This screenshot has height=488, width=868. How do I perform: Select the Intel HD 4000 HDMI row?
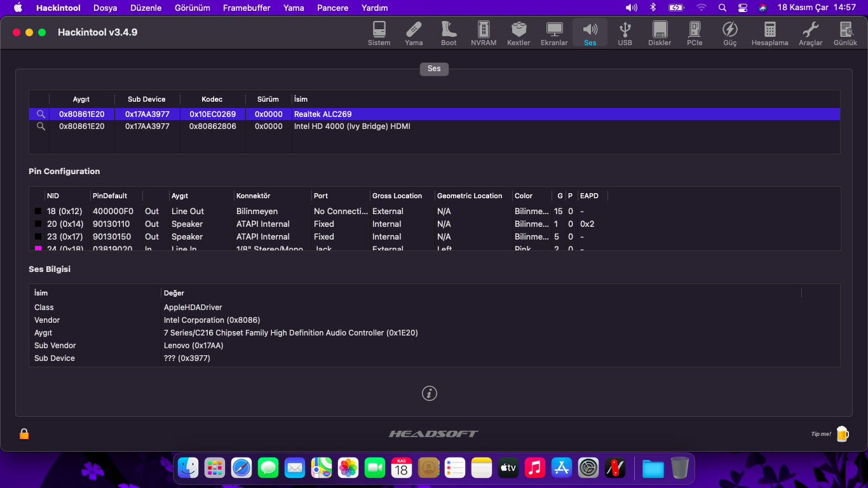434,126
